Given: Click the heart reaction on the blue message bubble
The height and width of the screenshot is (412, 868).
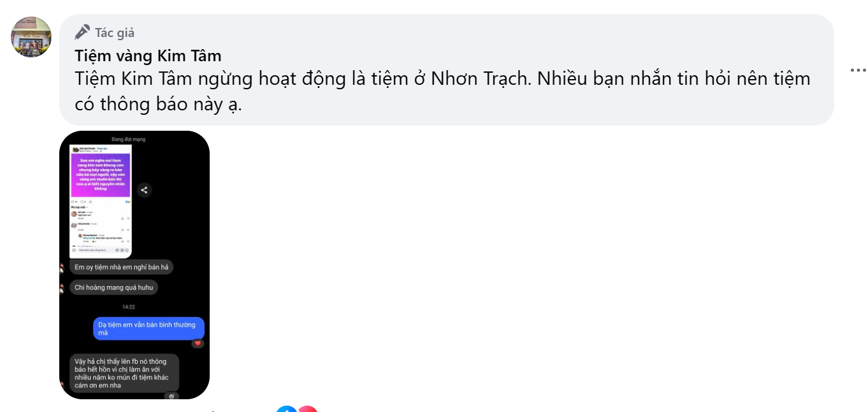Looking at the screenshot, I should point(198,343).
